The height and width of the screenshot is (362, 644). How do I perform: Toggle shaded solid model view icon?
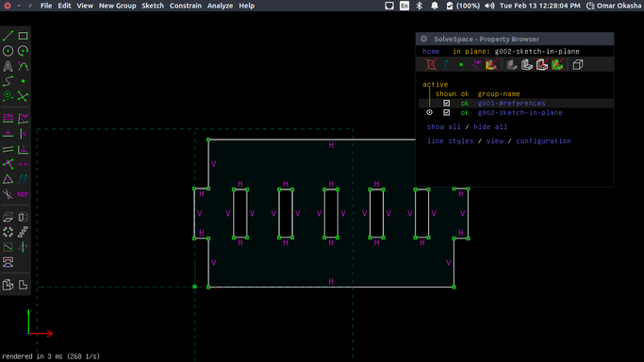pos(512,64)
